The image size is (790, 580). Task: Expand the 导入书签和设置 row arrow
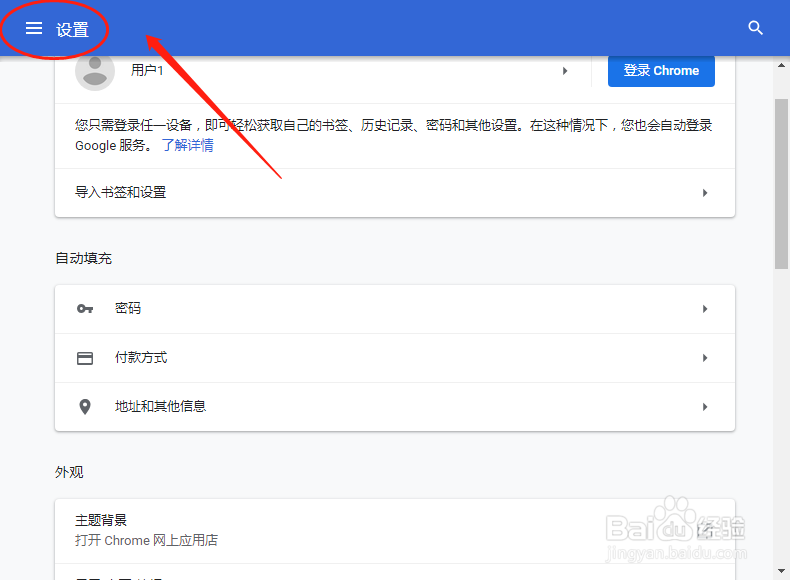(x=705, y=193)
